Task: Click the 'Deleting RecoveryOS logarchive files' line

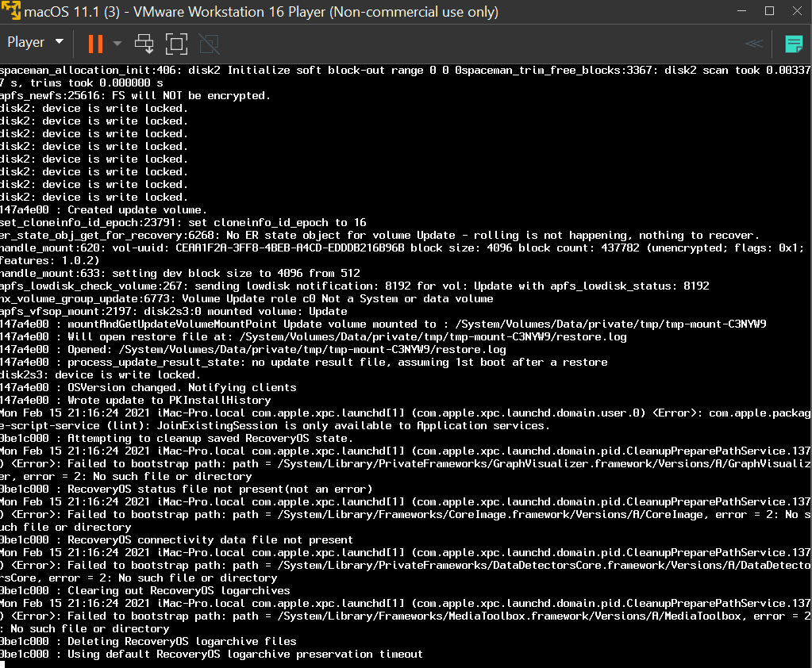Action: (x=148, y=641)
